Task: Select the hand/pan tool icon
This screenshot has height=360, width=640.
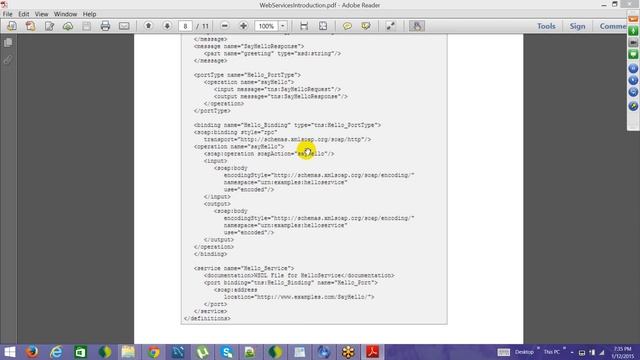Action: tap(417, 26)
